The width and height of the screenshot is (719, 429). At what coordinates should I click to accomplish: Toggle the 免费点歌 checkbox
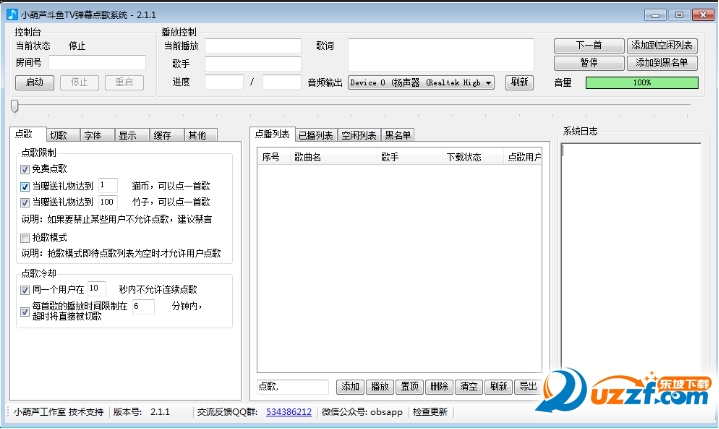tap(26, 170)
